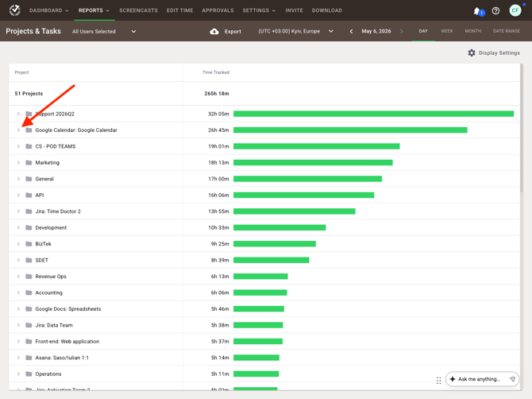
Task: Switch to the Week view tab
Action: (447, 31)
